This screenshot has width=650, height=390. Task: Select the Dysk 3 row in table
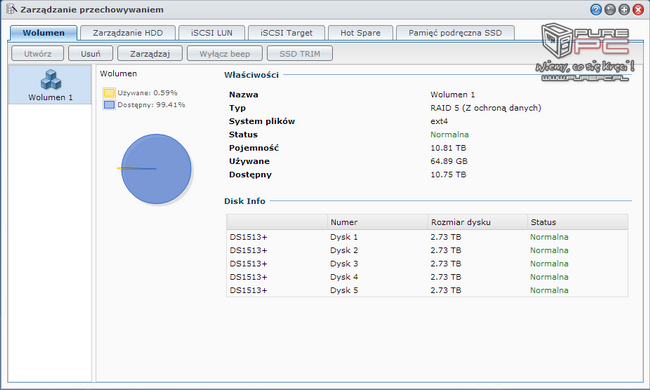427,264
